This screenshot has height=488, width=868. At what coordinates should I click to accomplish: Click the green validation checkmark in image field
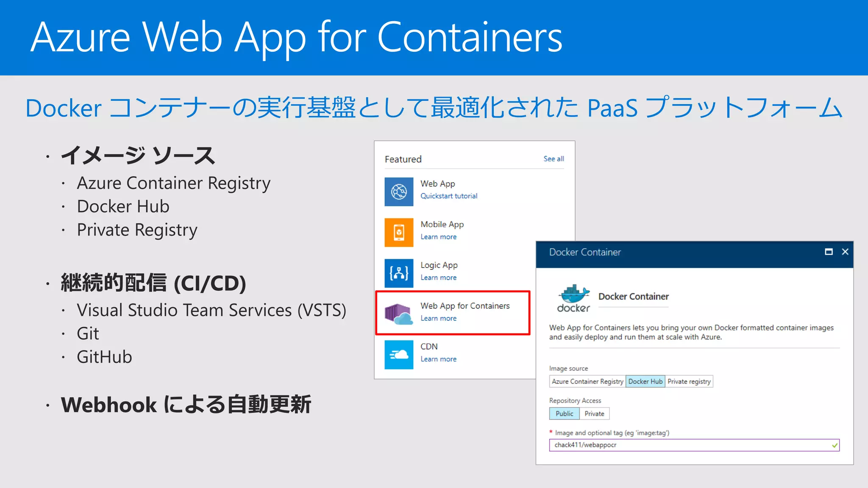tap(835, 445)
